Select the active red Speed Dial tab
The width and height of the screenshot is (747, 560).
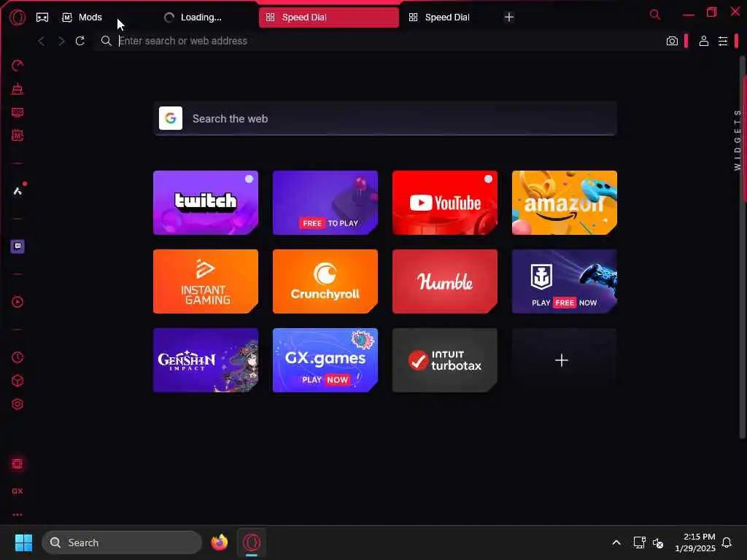[x=329, y=17]
